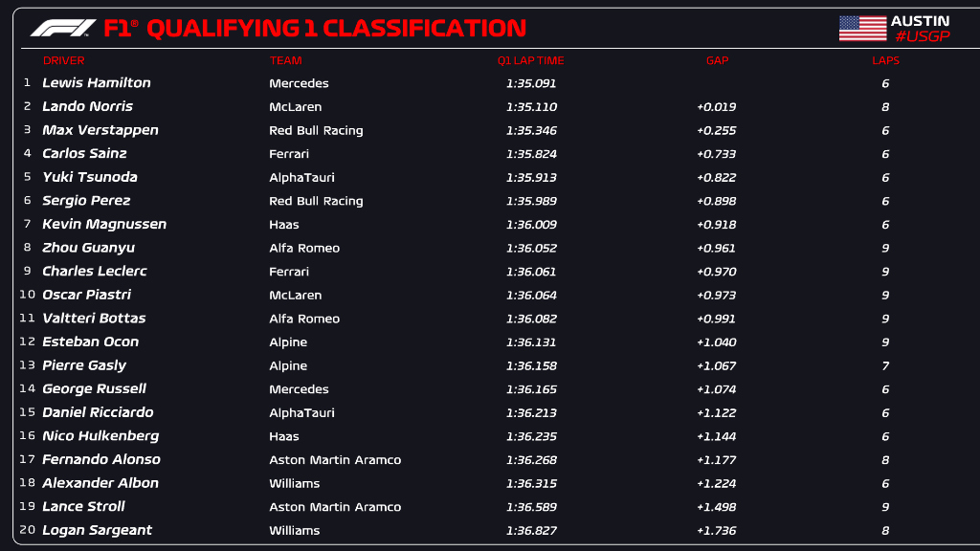Click the DRIVER column header
The width and height of the screenshot is (980, 551).
[x=63, y=60]
